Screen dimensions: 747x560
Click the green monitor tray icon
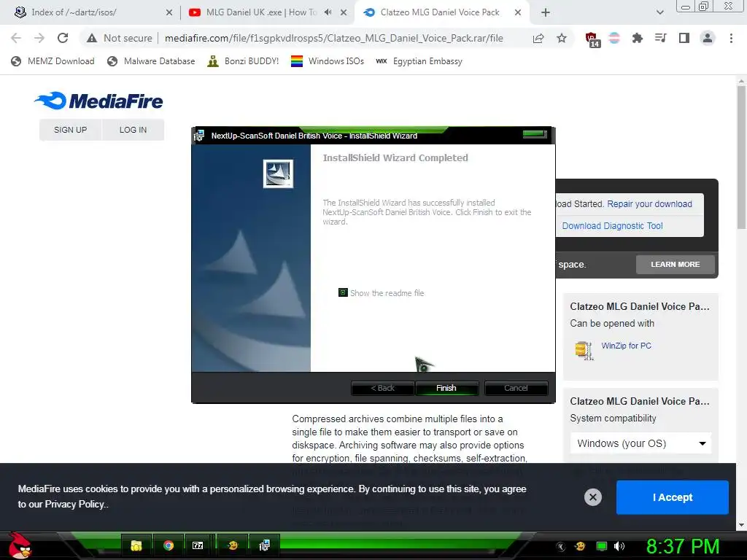pyautogui.click(x=601, y=546)
